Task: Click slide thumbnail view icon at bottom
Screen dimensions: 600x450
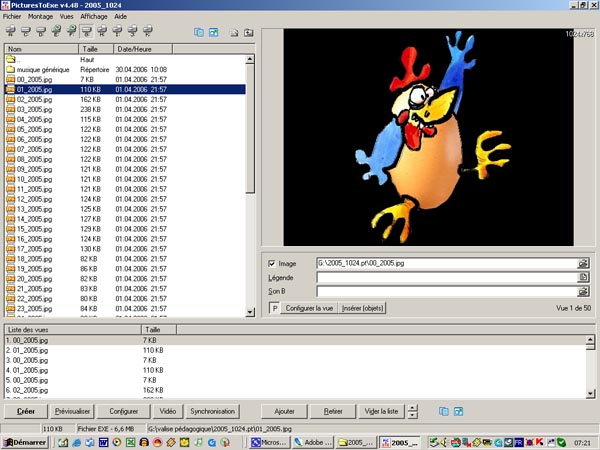Action: point(458,411)
